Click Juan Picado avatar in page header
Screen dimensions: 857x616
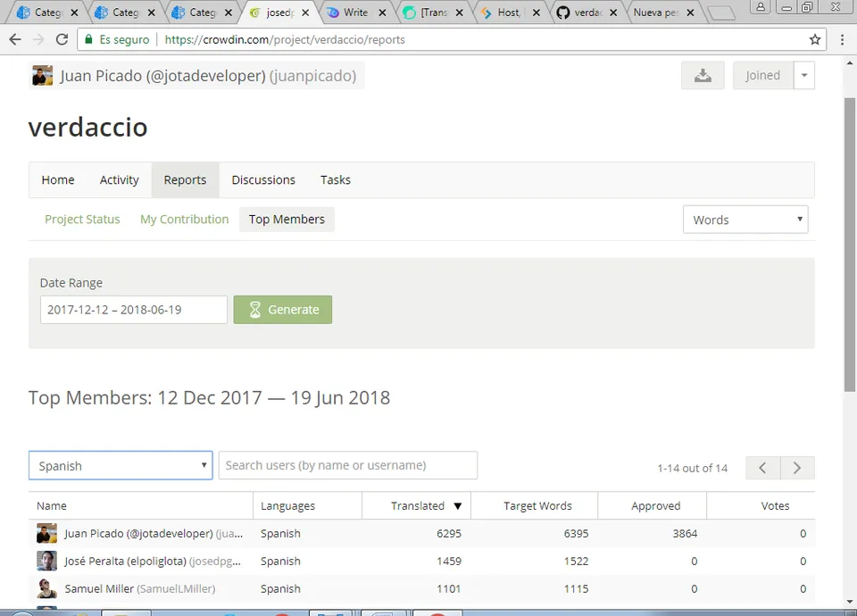[42, 75]
